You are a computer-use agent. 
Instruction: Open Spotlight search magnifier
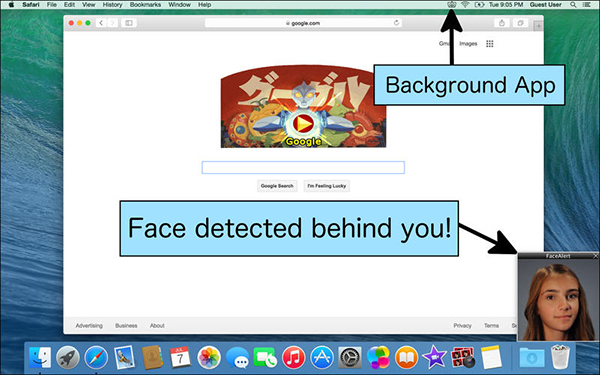[573, 5]
